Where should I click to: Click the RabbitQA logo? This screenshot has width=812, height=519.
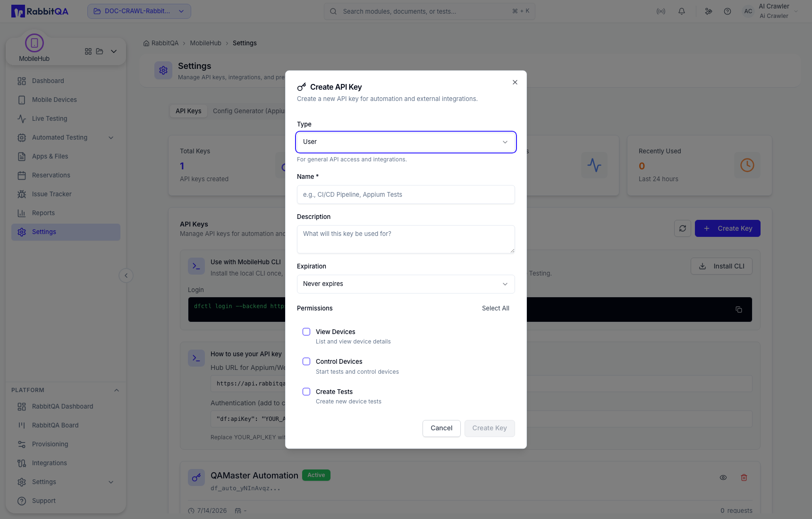[40, 11]
